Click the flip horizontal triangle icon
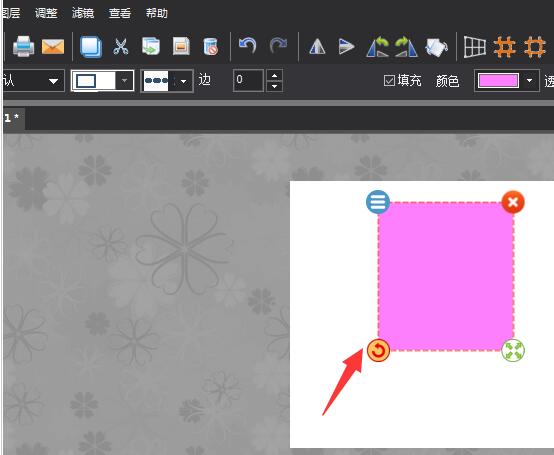554x455 pixels. (317, 47)
